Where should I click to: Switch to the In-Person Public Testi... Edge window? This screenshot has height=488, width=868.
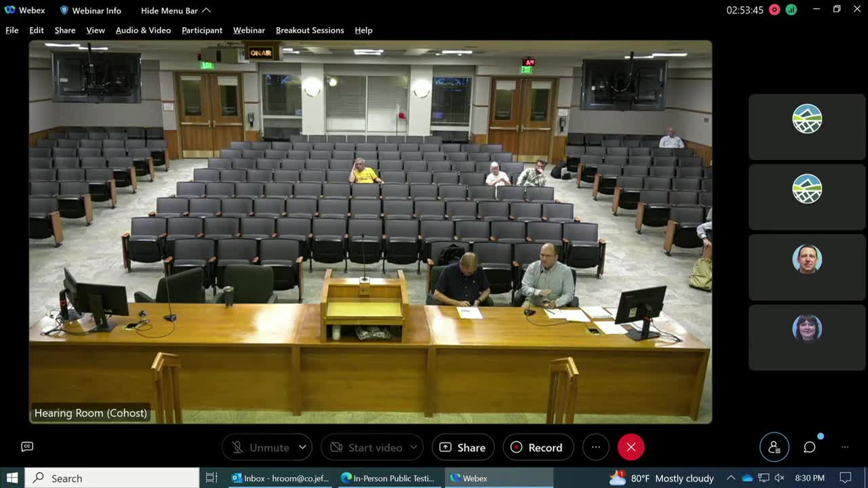click(x=389, y=478)
